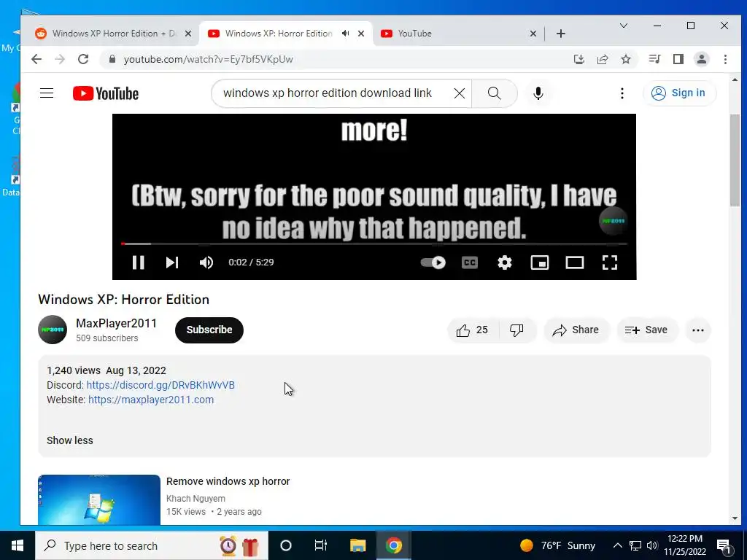The width and height of the screenshot is (747, 560).
Task: Open the Chrome profile avatar
Action: click(702, 59)
